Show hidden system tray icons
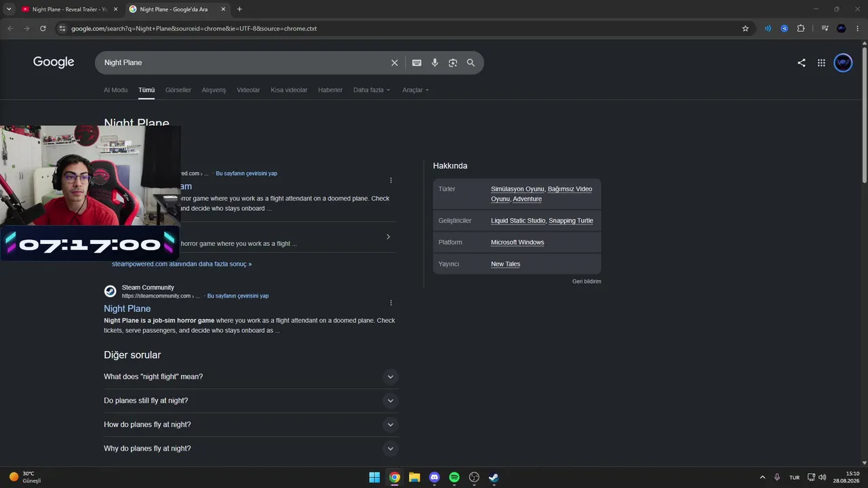The width and height of the screenshot is (868, 488). coord(762,477)
